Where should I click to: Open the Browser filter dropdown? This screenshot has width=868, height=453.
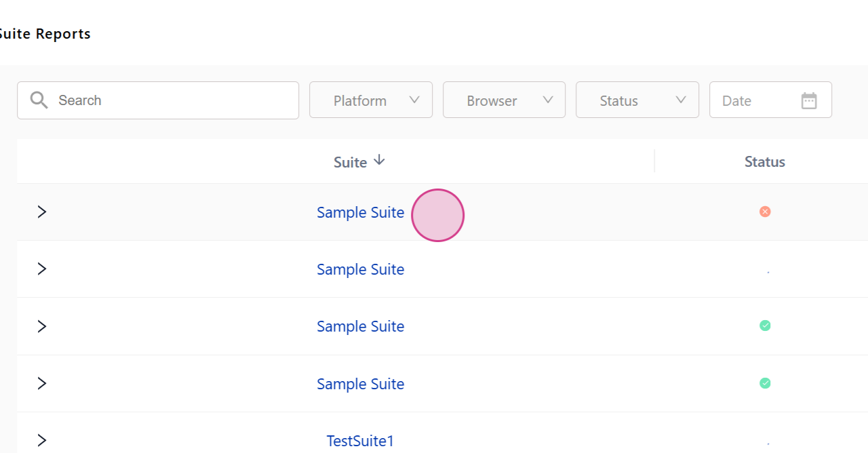click(x=505, y=100)
